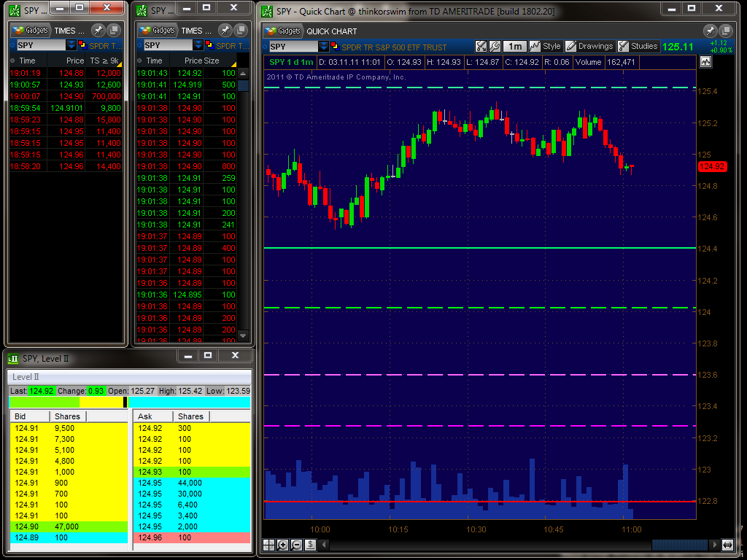Select TIMES tab in second Time & Sales window

196,31
